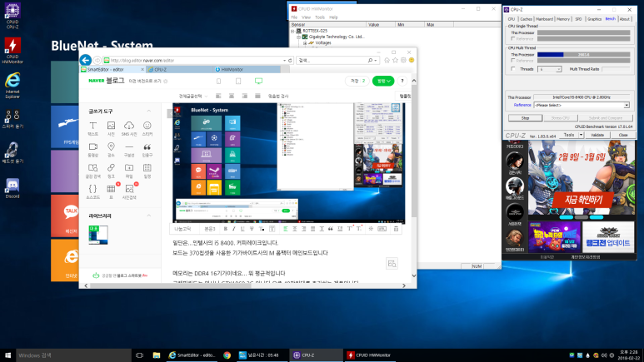The height and width of the screenshot is (362, 644).
Task: Click the library thumbnail image
Action: [x=98, y=236]
